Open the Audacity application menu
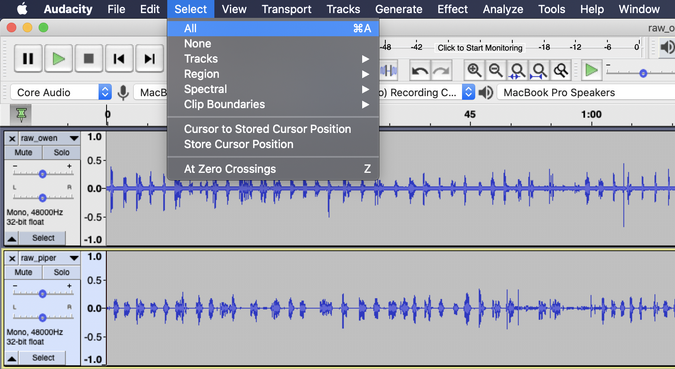675x369 pixels. [68, 9]
